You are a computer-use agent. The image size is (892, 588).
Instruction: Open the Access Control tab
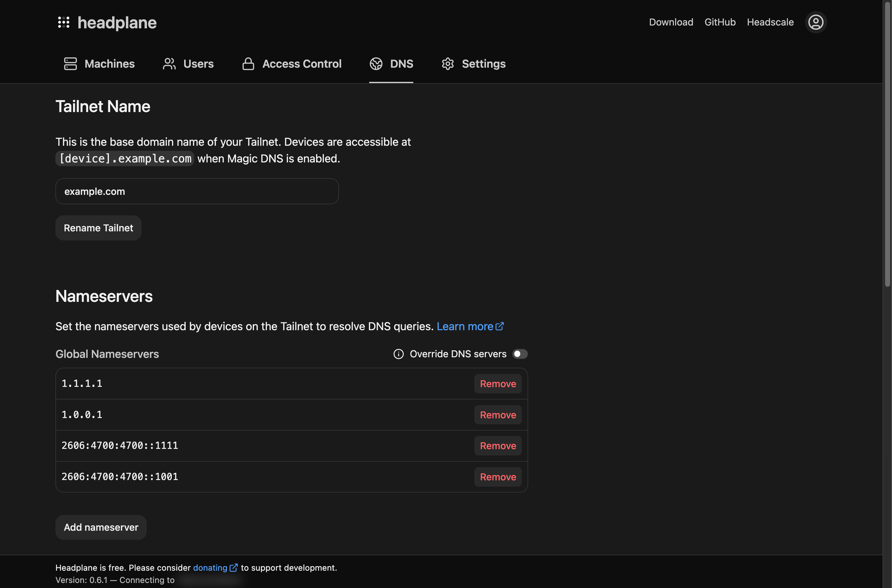tap(302, 64)
